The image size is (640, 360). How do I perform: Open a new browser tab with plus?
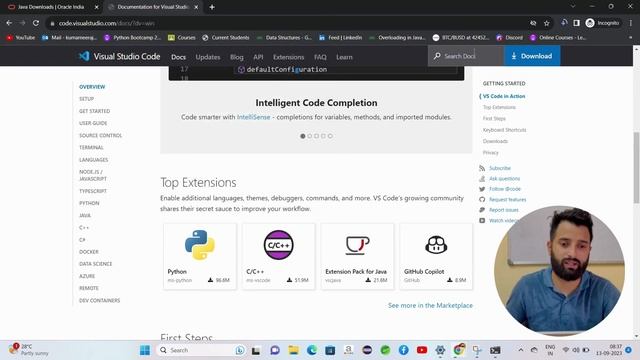click(x=212, y=7)
